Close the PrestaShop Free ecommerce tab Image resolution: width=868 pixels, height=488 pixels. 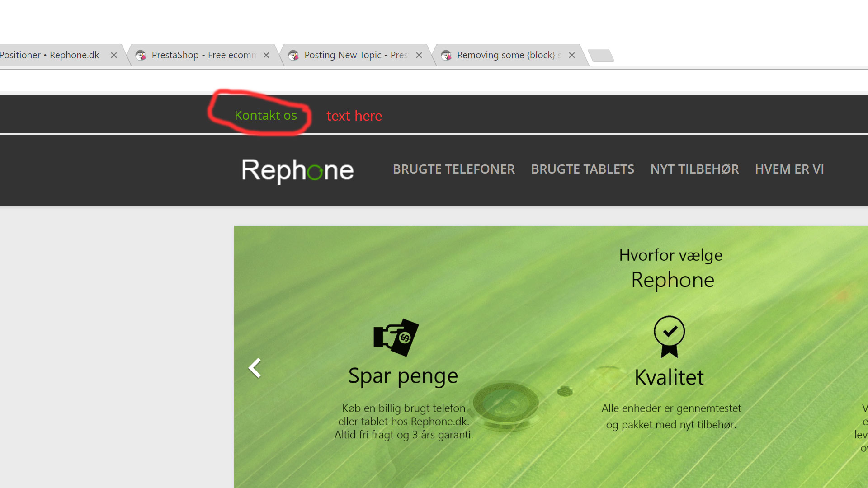coord(266,55)
